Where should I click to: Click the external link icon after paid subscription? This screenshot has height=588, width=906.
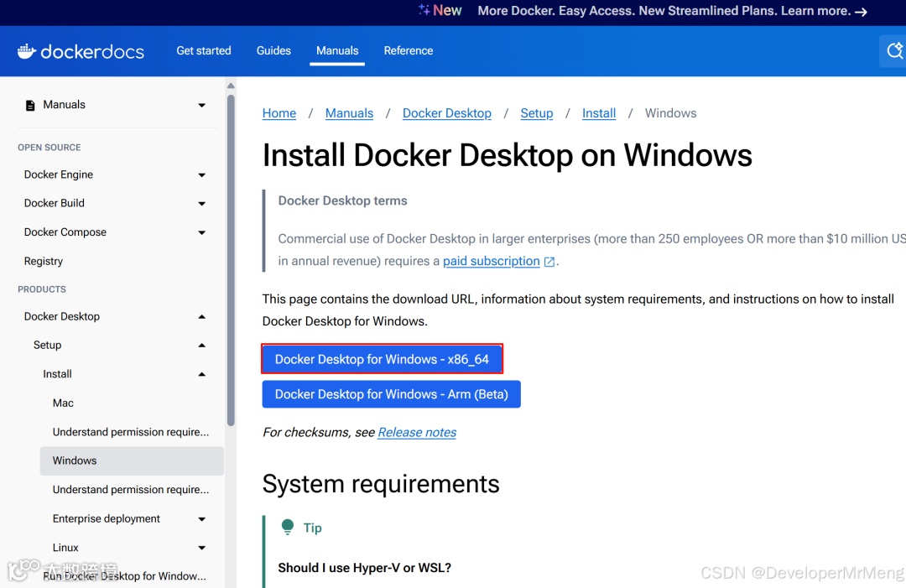(549, 262)
